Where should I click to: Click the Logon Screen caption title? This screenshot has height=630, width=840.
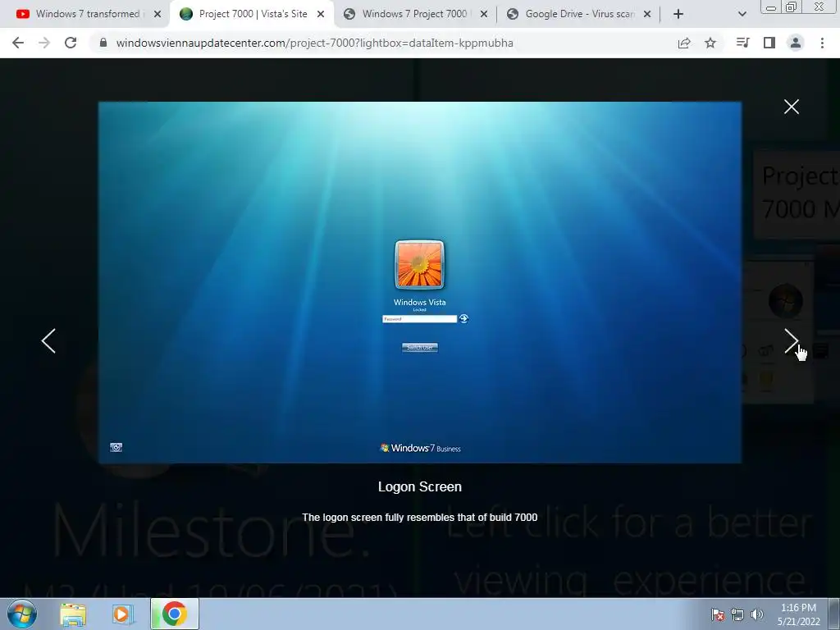419,486
